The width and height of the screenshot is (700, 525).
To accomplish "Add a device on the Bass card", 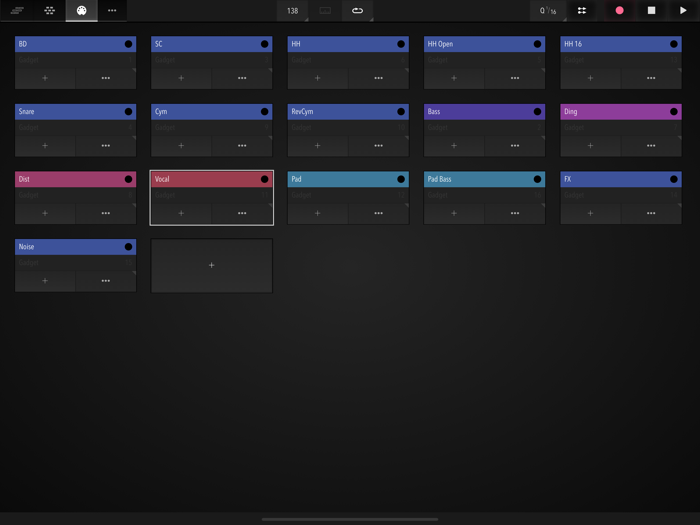I will click(x=454, y=146).
